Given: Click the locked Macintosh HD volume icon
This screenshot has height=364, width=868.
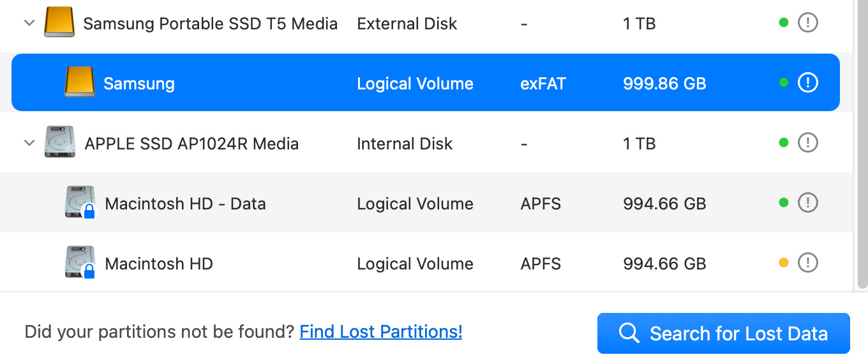Looking at the screenshot, I should 80,262.
